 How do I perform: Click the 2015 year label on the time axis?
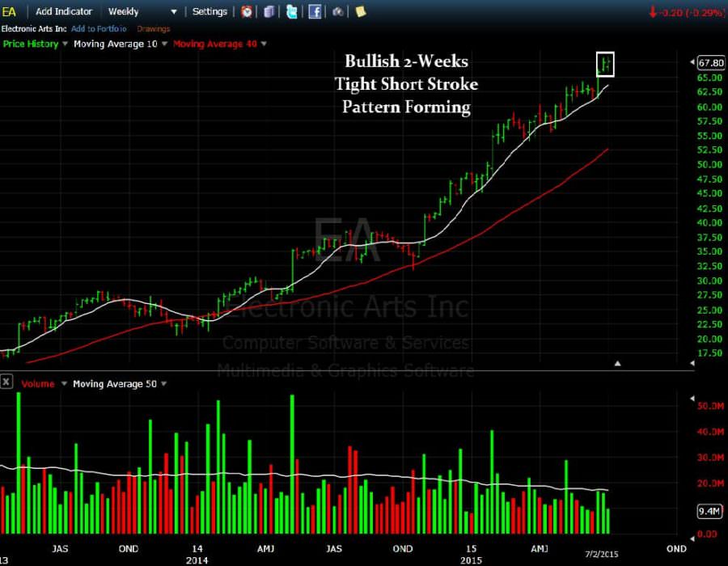point(471,560)
